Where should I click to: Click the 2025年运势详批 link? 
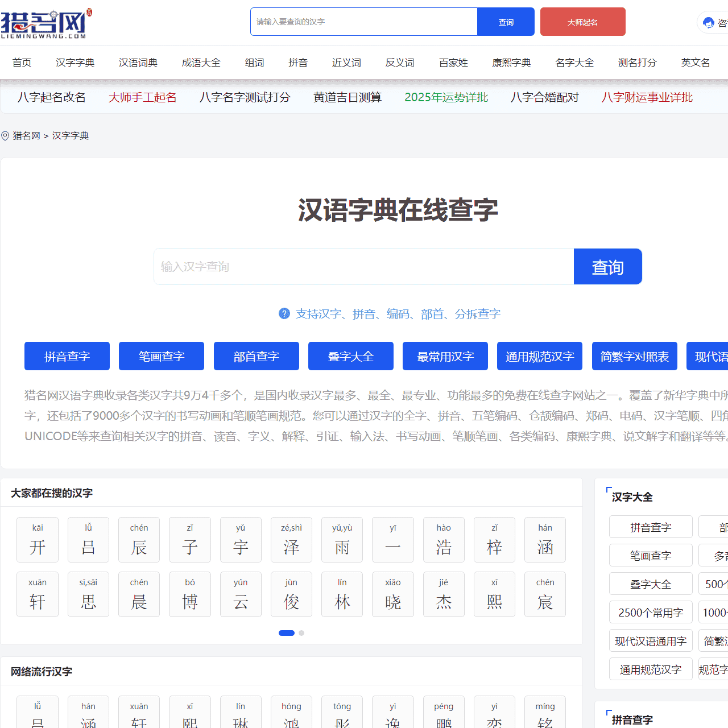(x=446, y=97)
